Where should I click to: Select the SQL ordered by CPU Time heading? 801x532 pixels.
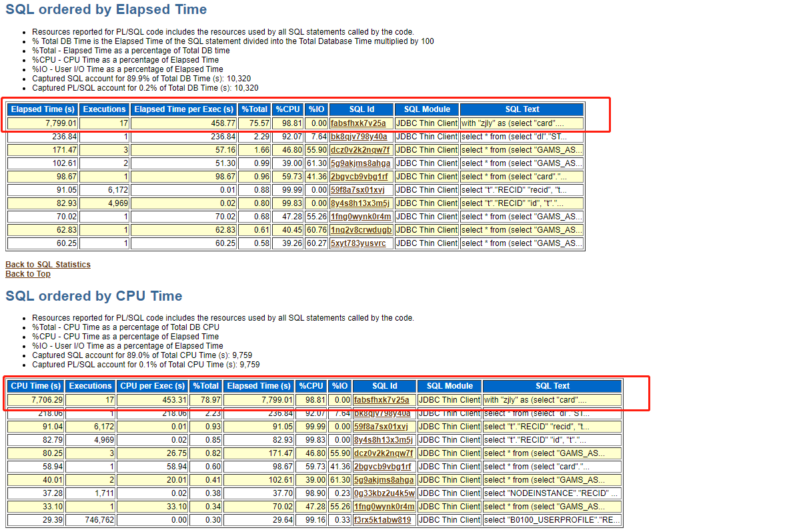(94, 296)
